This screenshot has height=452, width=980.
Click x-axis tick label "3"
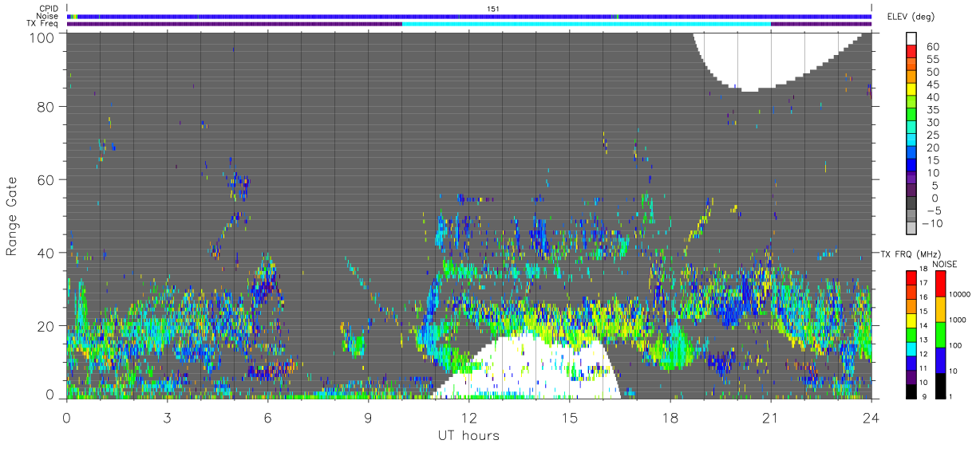point(167,418)
